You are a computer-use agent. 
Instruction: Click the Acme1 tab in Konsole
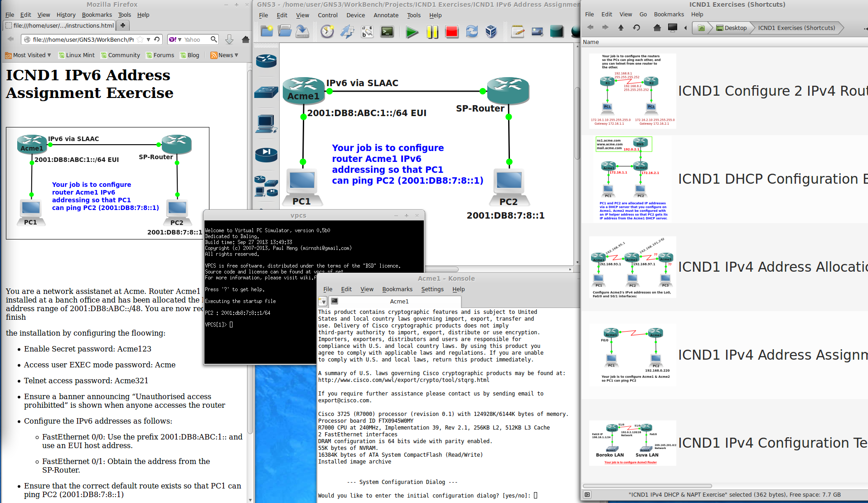[399, 301]
